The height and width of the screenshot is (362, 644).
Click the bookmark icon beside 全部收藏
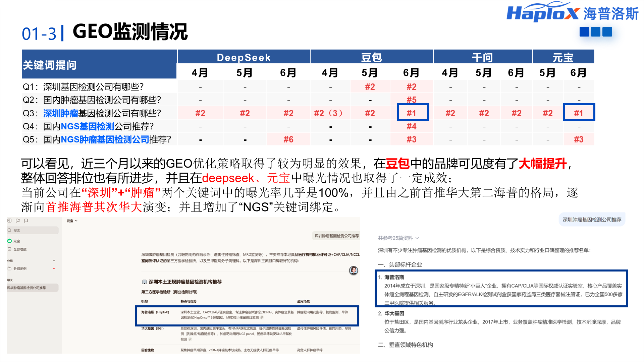pyautogui.click(x=9, y=249)
